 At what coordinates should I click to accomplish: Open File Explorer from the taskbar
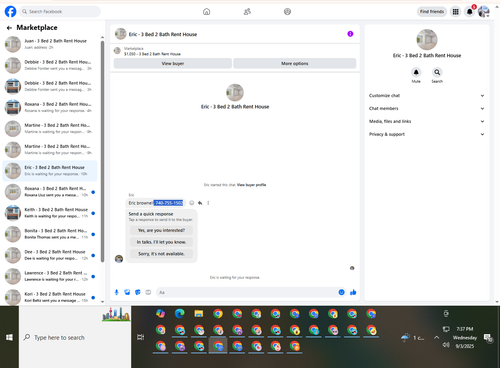point(199,314)
